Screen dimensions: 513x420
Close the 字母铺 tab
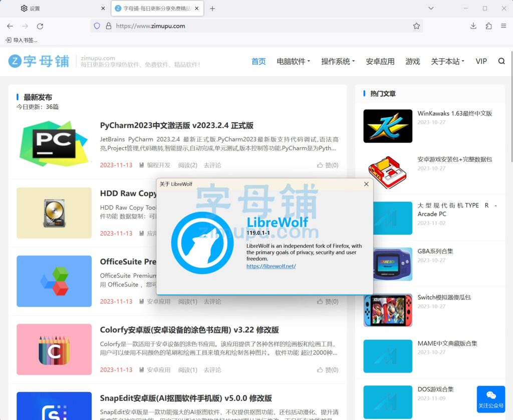(196, 9)
